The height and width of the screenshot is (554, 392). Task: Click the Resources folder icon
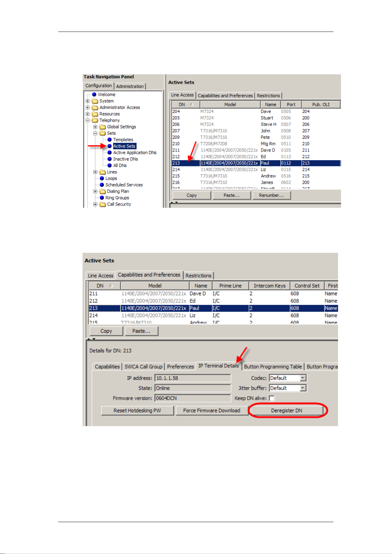coord(95,114)
